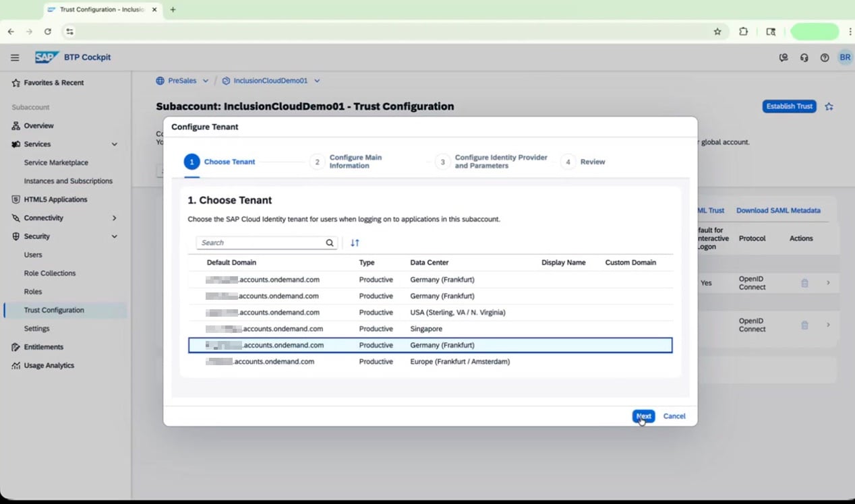Screen dimensions: 855x504
Task: Open details arrow of second OpenID Connect row
Action: (x=828, y=325)
